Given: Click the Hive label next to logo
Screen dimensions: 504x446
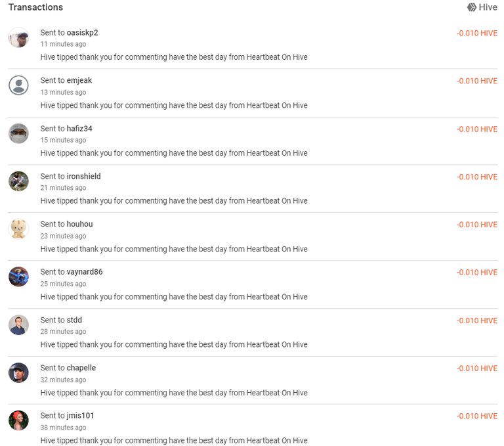Looking at the screenshot, I should (x=488, y=7).
